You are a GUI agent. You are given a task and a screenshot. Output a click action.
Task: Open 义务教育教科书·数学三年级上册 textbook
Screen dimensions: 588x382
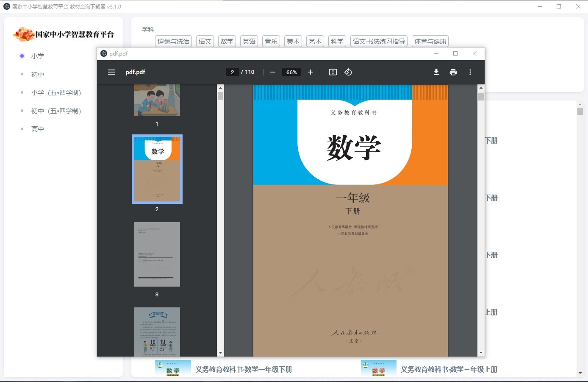pyautogui.click(x=449, y=369)
